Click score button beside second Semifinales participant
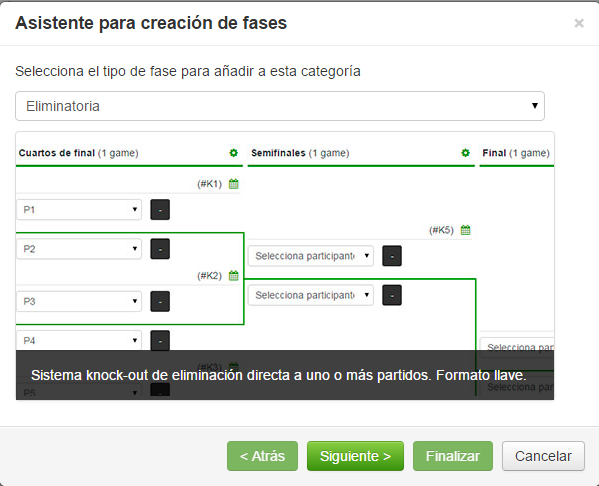This screenshot has height=486, width=599. point(392,295)
